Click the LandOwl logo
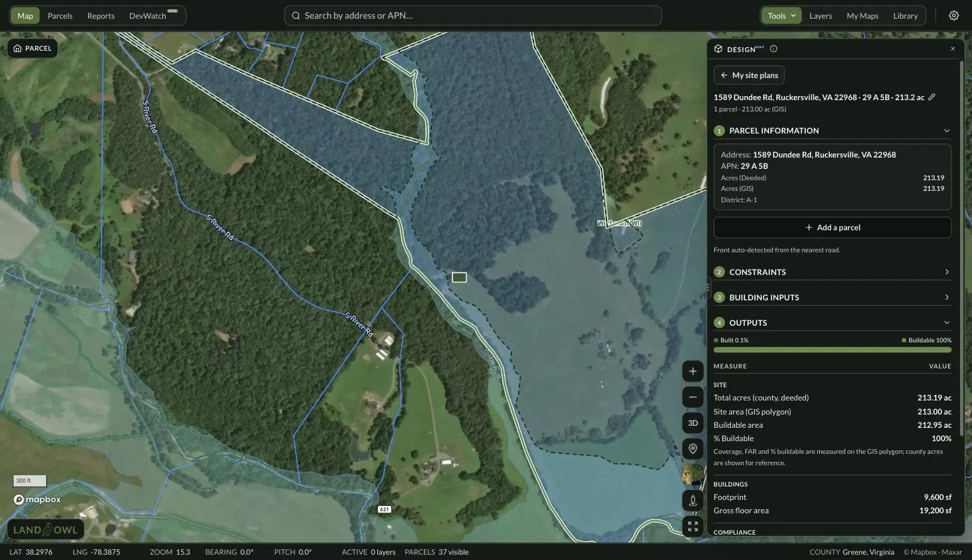 pyautogui.click(x=45, y=531)
